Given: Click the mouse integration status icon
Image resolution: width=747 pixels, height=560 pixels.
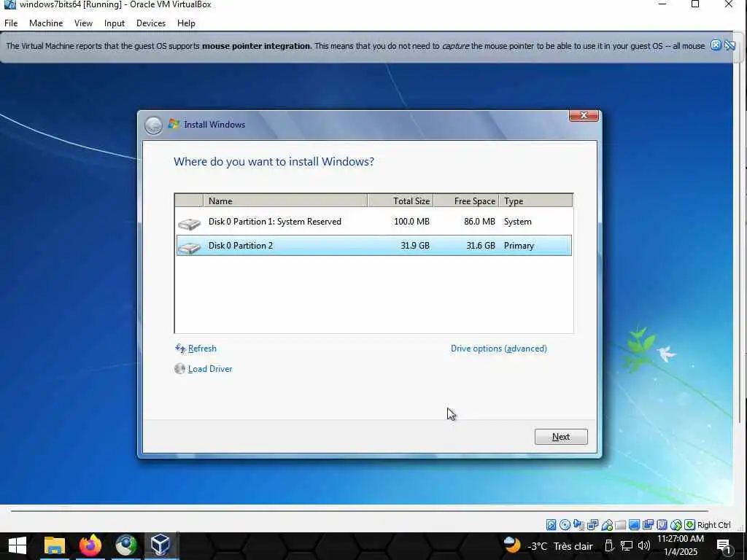Looking at the screenshot, I should pos(676,525).
